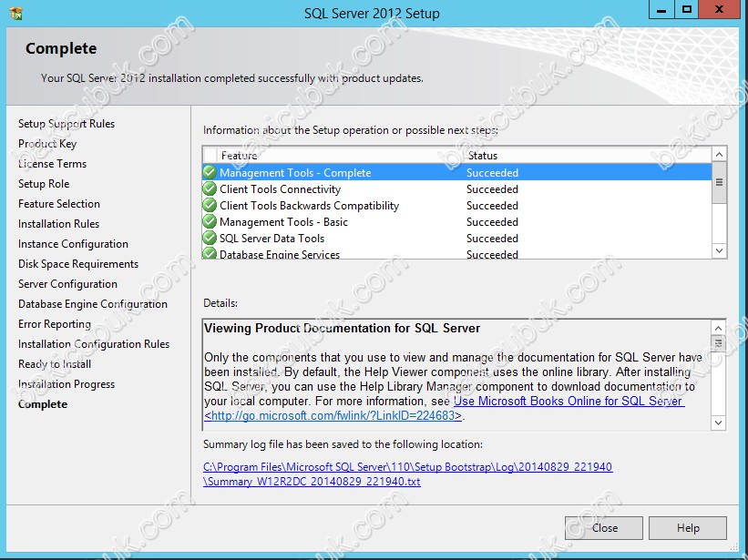The image size is (748, 560).
Task: Select the Database Engine Services row
Action: point(457,253)
